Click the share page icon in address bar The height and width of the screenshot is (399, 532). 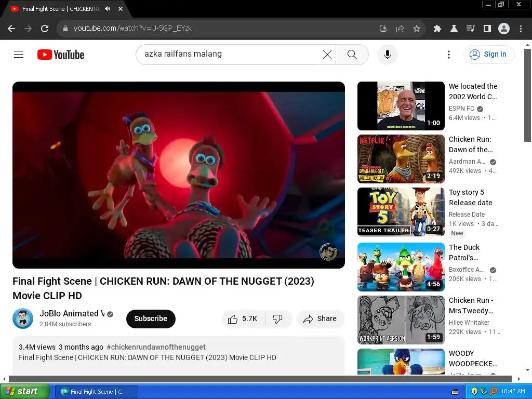[400, 29]
